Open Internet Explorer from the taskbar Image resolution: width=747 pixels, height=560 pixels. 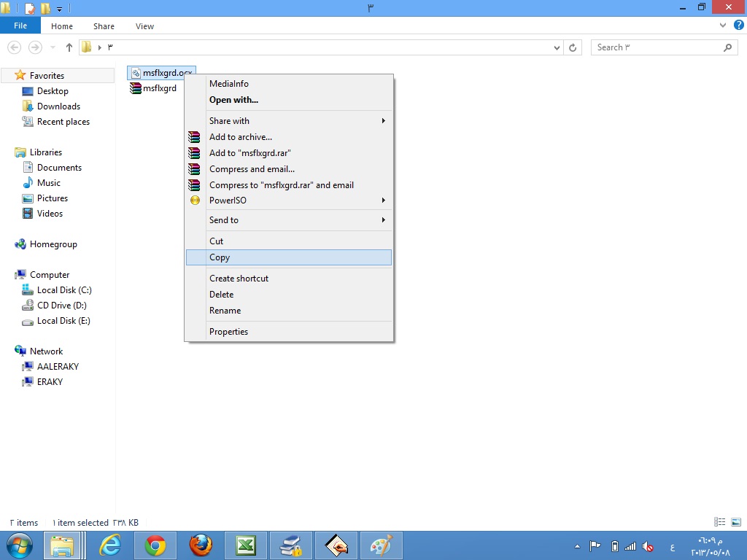pyautogui.click(x=110, y=545)
